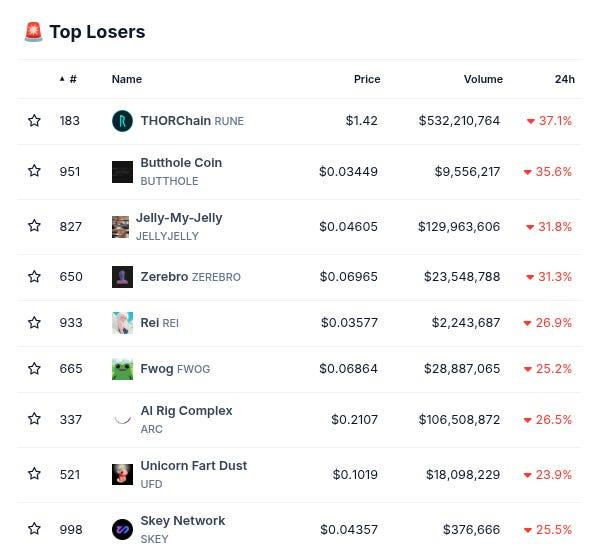Click the Rei coin avatar icon
This screenshot has height=553, width=595.
coord(122,323)
